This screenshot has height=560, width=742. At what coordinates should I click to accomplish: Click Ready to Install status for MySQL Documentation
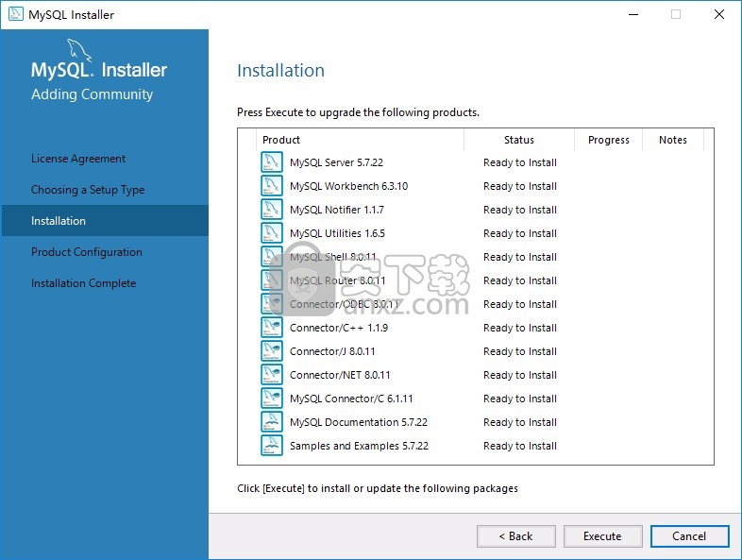(520, 422)
